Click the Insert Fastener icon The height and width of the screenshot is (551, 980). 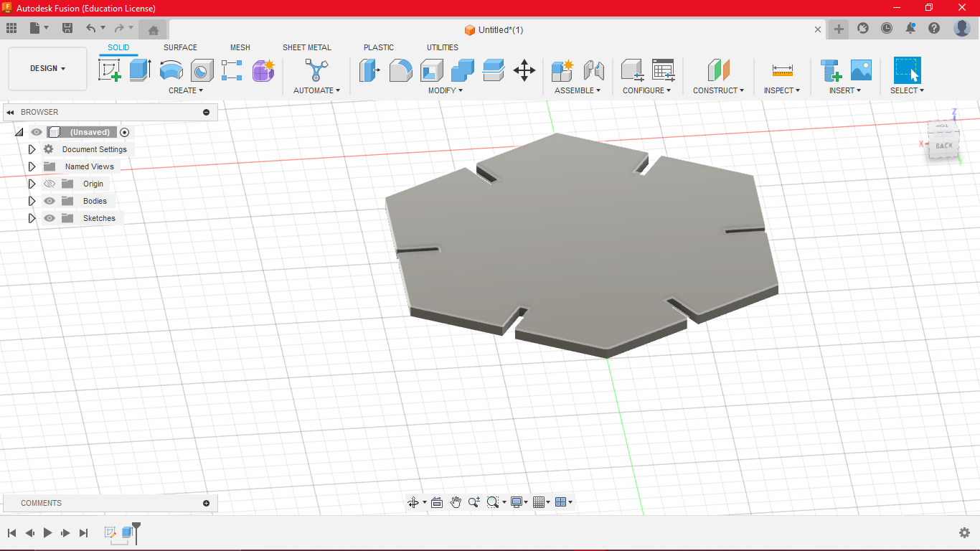tap(831, 70)
